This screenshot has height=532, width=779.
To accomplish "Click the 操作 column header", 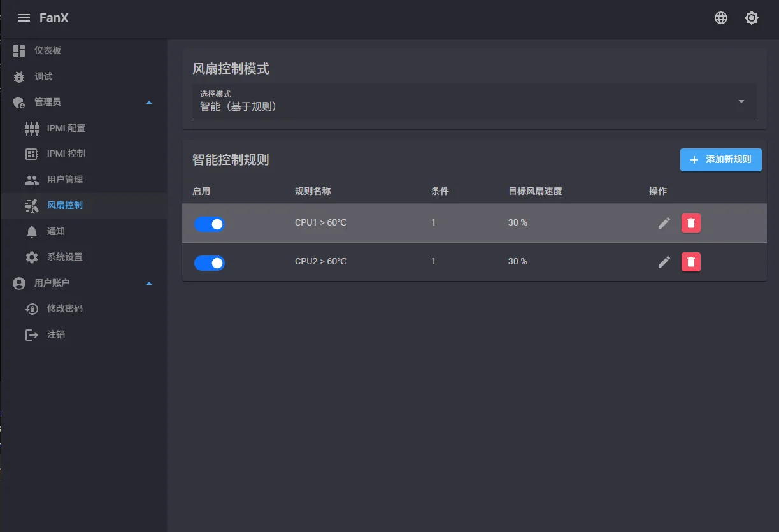I will (x=658, y=191).
